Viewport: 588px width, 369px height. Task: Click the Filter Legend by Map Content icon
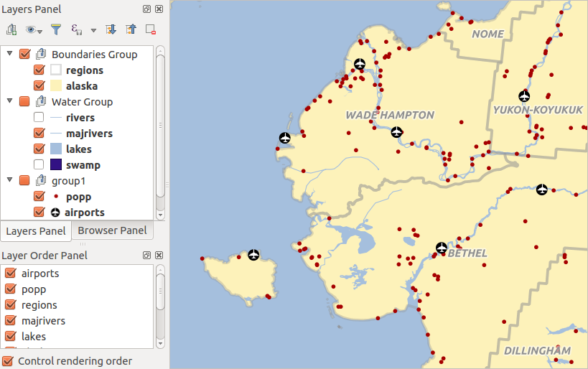(56, 29)
